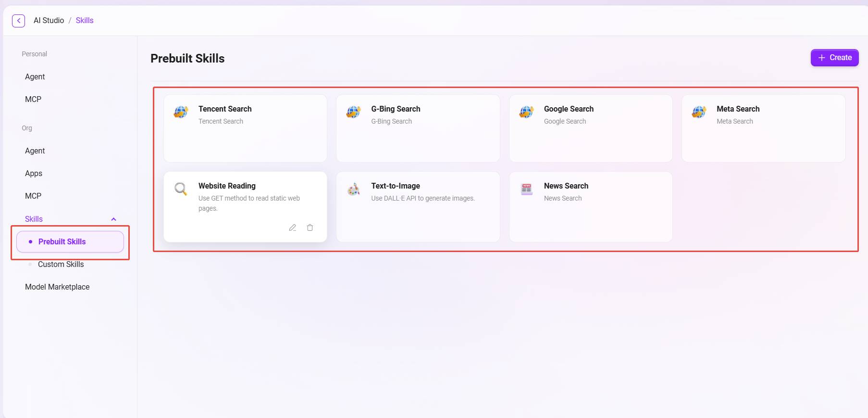Collapse the Skills section chevron
This screenshot has height=418, width=868.
[114, 219]
